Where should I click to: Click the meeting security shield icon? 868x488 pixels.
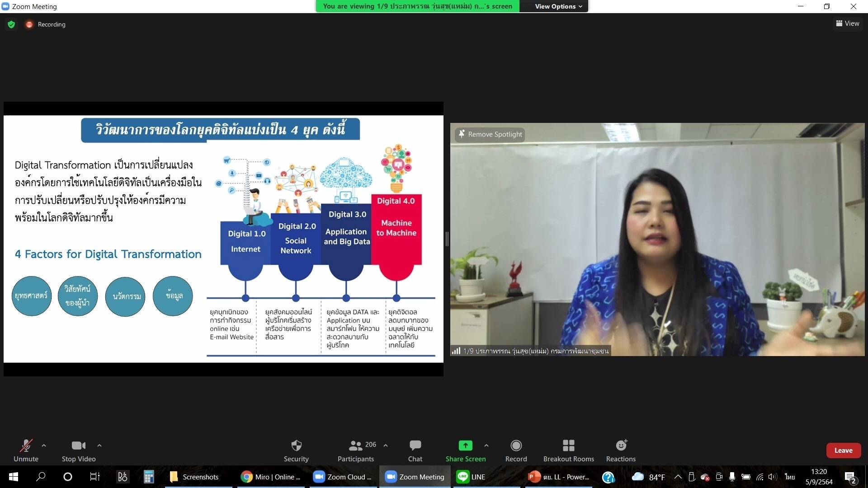(x=11, y=24)
